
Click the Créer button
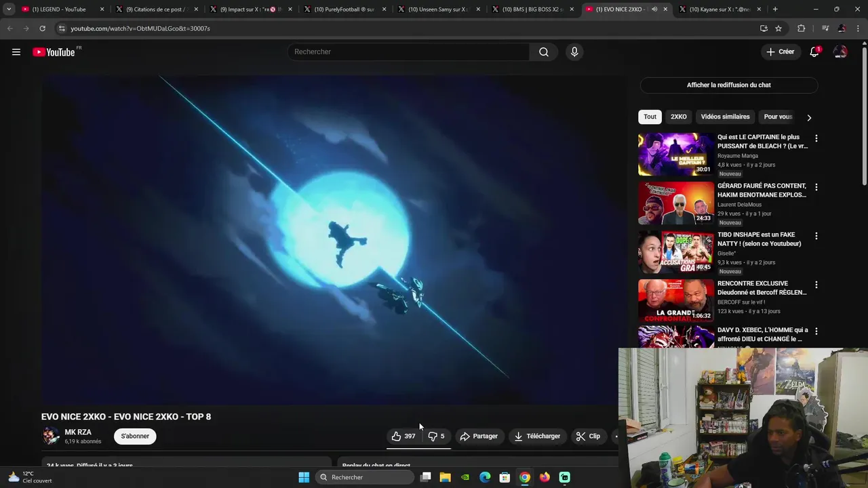(780, 52)
